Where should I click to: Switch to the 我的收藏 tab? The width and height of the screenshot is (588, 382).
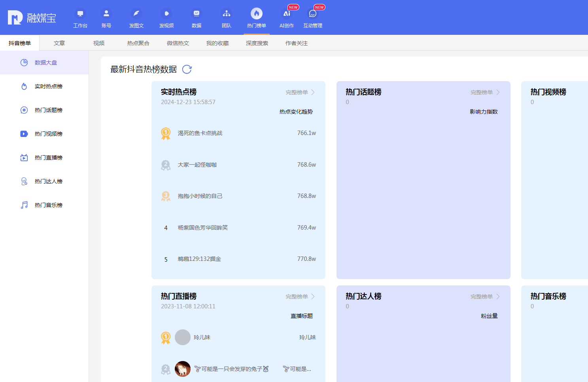point(217,43)
